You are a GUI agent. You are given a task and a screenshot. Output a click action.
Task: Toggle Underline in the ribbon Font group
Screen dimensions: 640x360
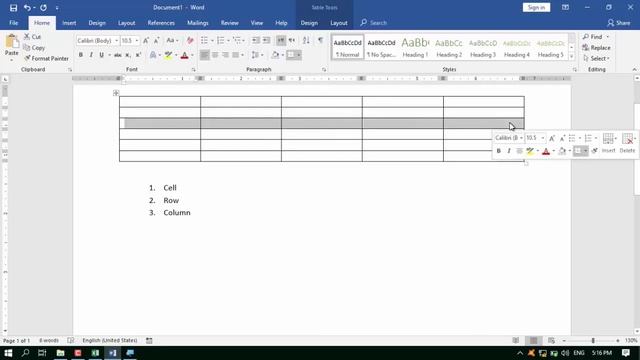click(101, 55)
